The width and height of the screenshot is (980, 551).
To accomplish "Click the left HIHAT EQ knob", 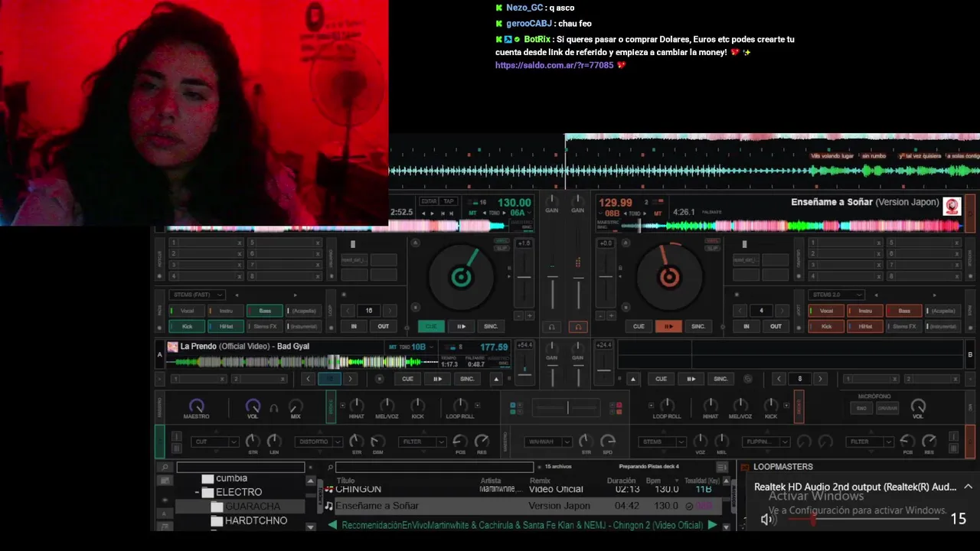I will click(x=356, y=405).
